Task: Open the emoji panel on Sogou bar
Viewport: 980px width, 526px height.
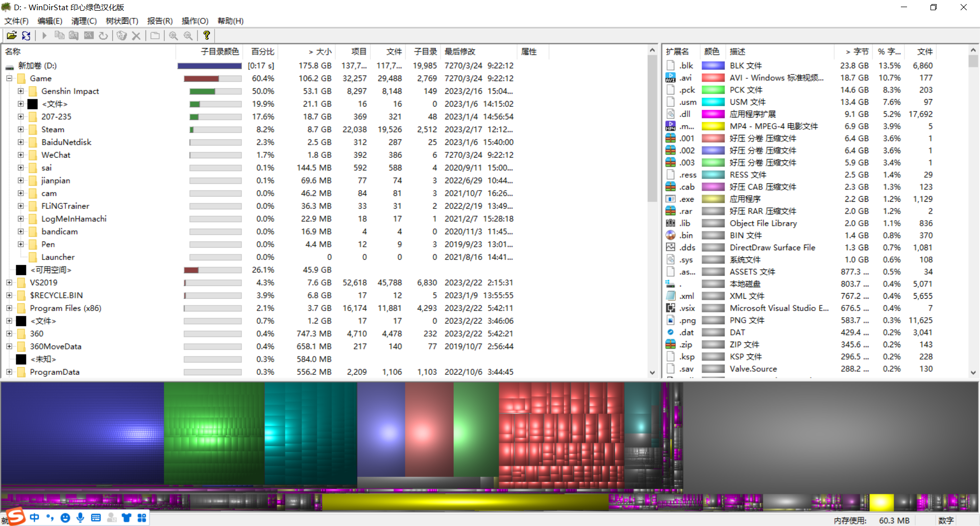Action: point(65,518)
